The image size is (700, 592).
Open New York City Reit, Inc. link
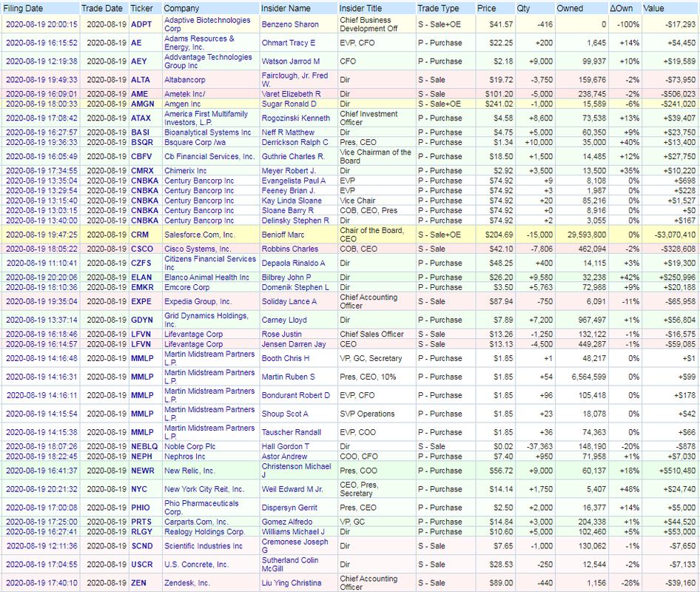[x=204, y=489]
